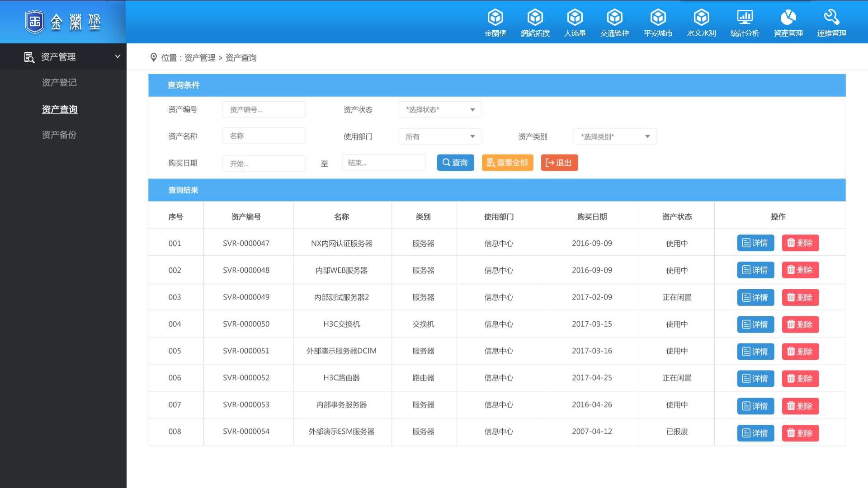
Task: Open the 運維管理 wrench icon
Action: pyautogui.click(x=832, y=18)
